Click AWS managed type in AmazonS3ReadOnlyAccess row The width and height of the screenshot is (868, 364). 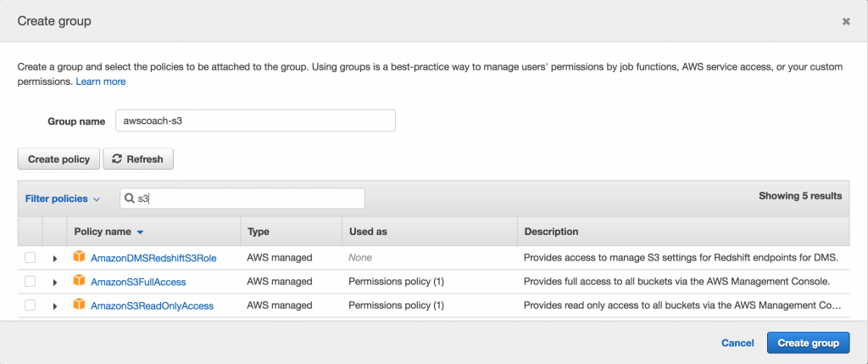tap(280, 305)
